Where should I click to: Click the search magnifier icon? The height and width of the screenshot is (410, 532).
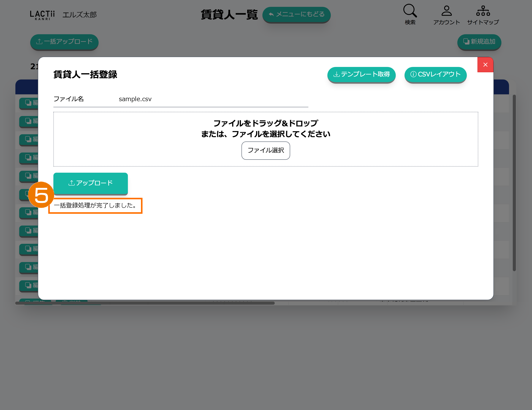(410, 11)
